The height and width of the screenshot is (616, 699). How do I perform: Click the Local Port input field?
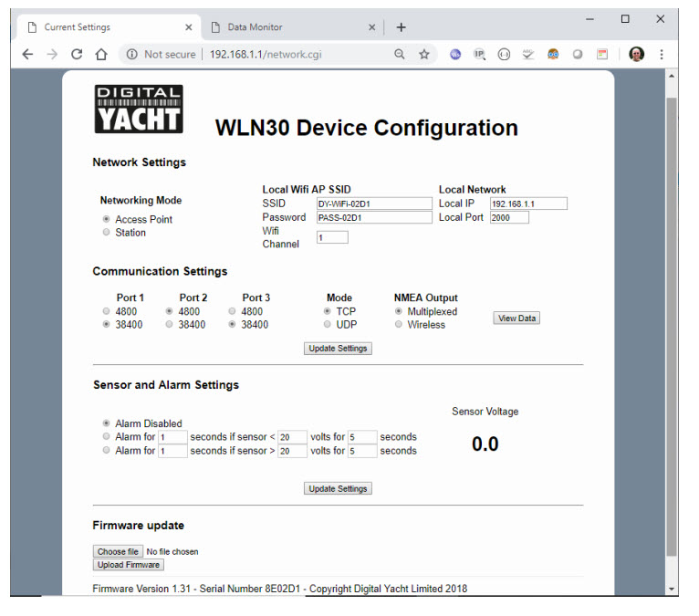click(509, 217)
